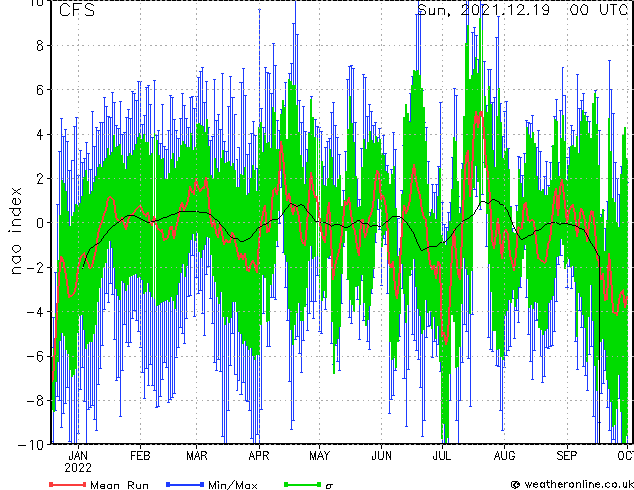Click the y-axis value 8
Viewport: 634px width, 490px height.
tap(40, 46)
